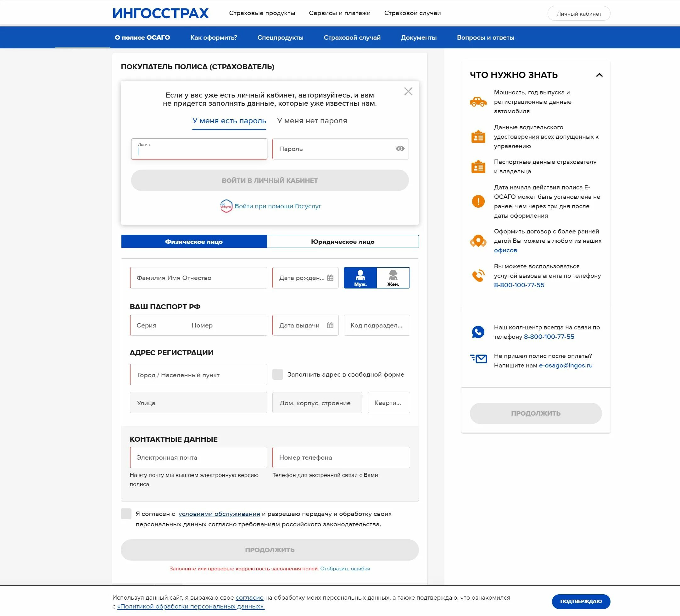Open Страховой случай in blue navigation bar

(x=352, y=37)
